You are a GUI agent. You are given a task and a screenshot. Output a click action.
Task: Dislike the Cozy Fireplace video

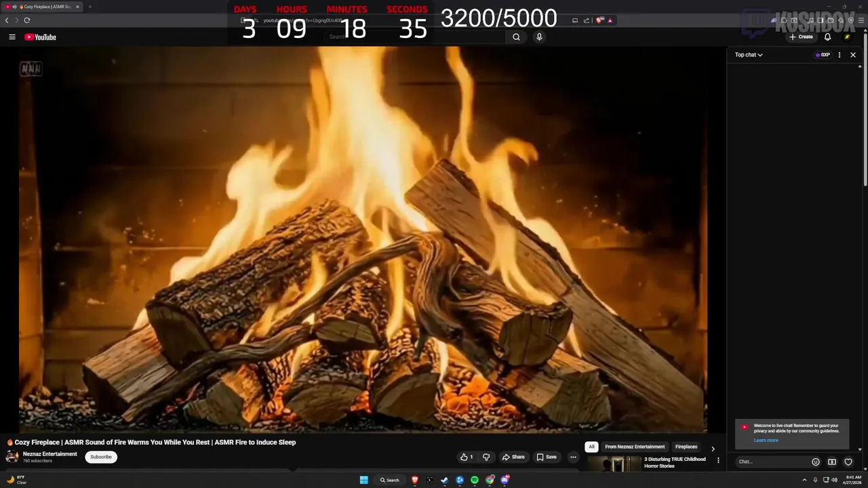click(486, 457)
